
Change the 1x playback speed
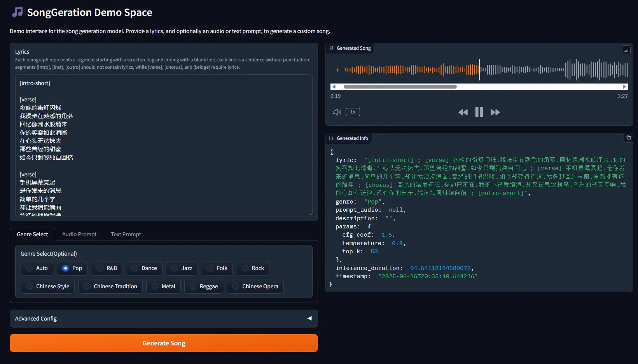click(x=353, y=112)
